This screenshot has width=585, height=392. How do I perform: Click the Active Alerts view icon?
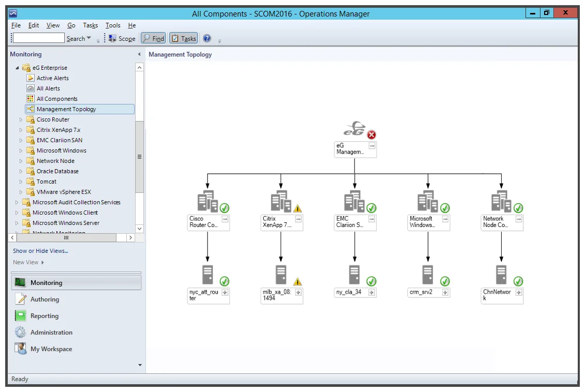pos(31,78)
